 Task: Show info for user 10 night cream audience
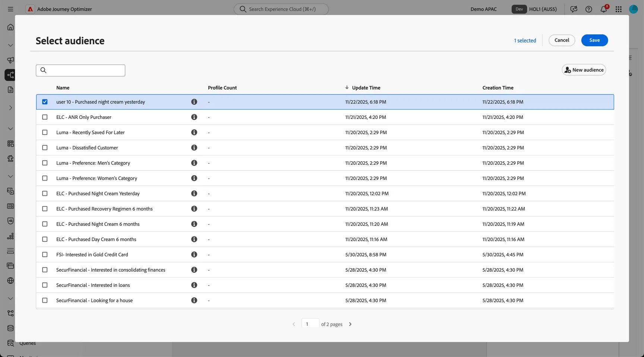(194, 102)
